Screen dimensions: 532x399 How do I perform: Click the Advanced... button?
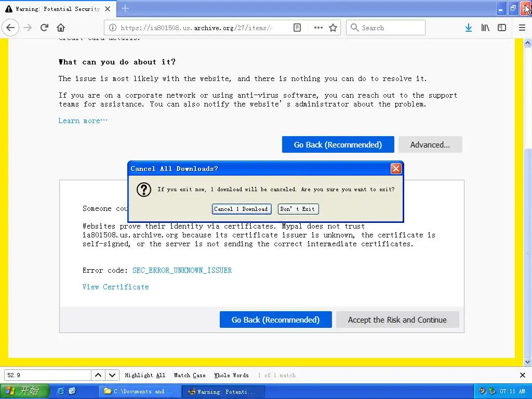click(430, 144)
